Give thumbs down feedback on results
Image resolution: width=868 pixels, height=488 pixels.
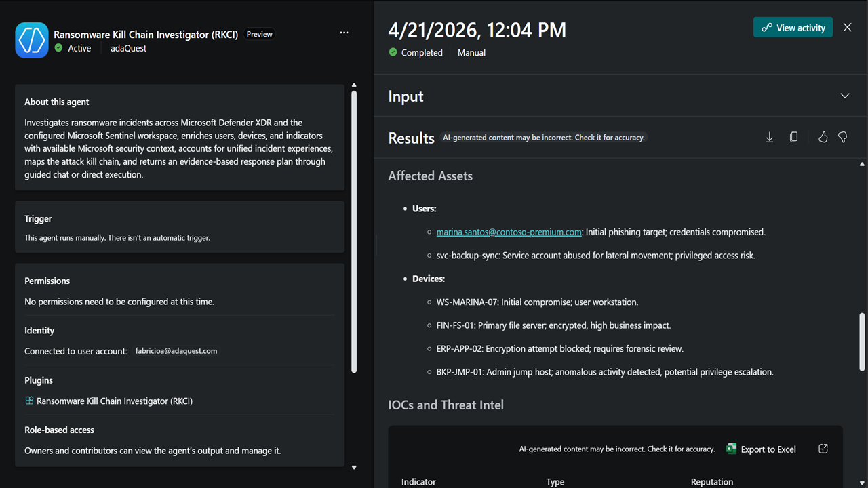[x=842, y=138]
